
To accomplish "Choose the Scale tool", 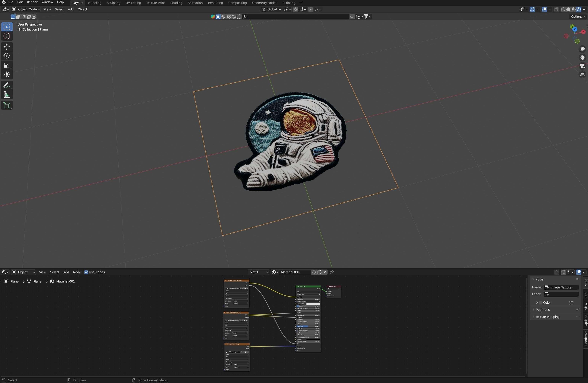I will 7,66.
